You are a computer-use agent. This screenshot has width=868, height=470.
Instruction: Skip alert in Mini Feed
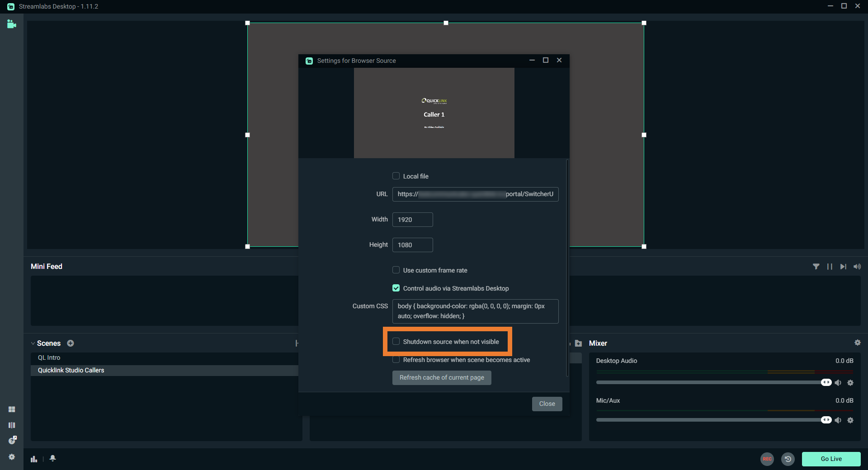coord(843,267)
